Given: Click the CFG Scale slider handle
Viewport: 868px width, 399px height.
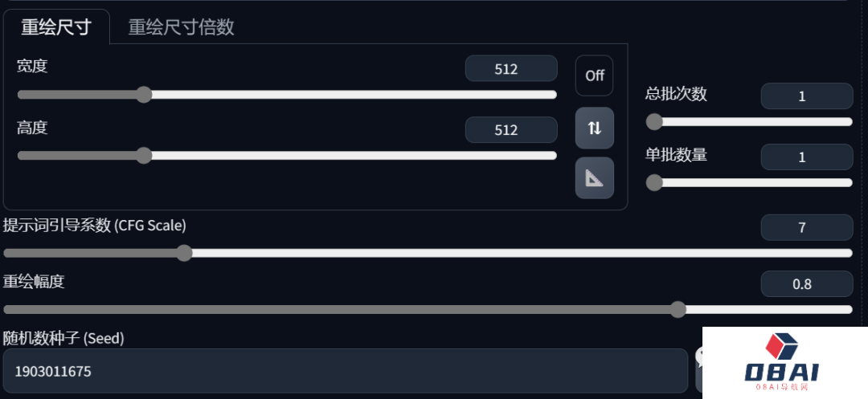Looking at the screenshot, I should coord(184,253).
